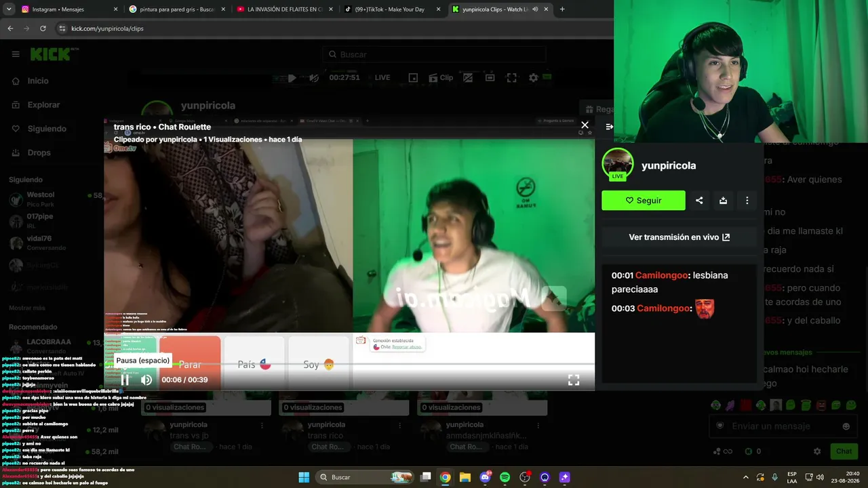Open File Explorer from the taskbar
The image size is (868, 488).
(x=465, y=477)
